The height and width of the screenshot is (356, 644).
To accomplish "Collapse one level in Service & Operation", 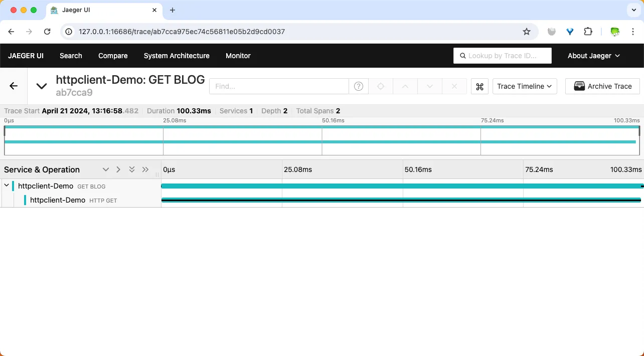I will [118, 169].
